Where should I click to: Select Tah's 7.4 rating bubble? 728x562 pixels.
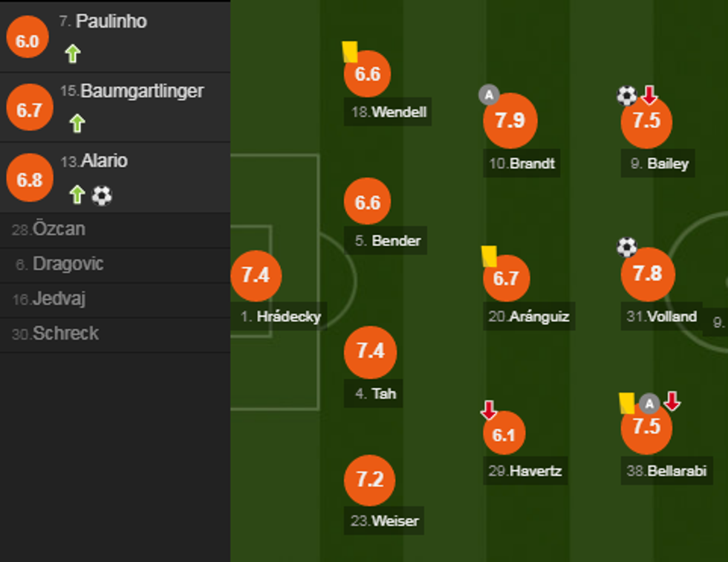(x=370, y=351)
